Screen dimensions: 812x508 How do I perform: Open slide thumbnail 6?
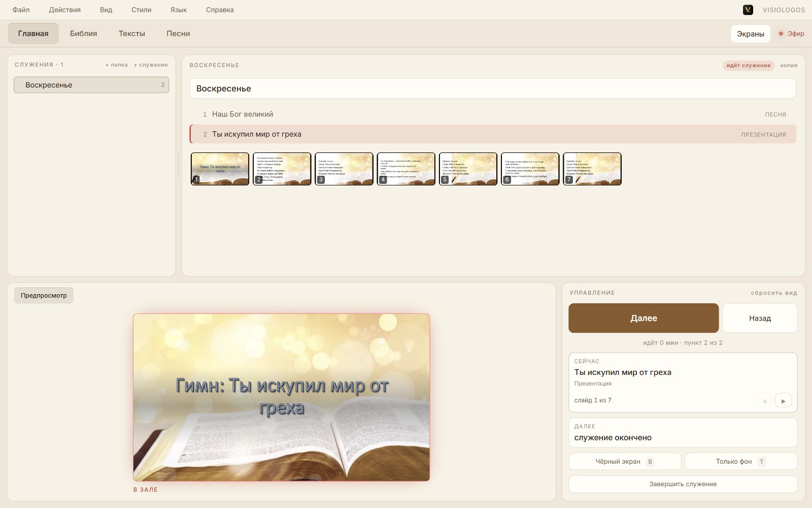pyautogui.click(x=530, y=169)
